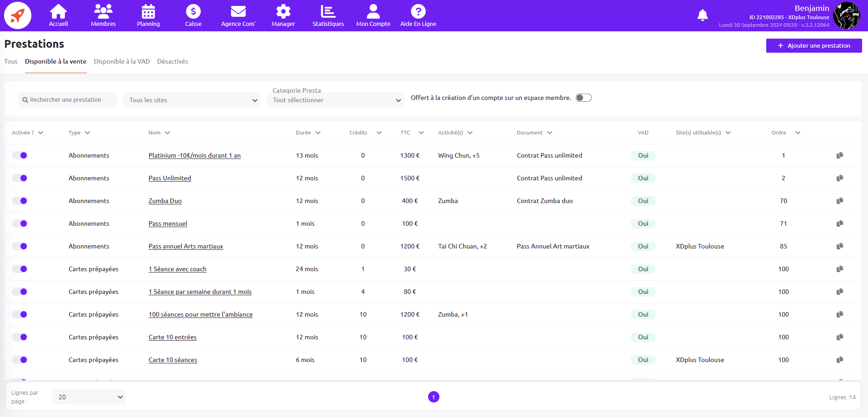Select the Disponible à la VAD tab
Screen dimensions: 868x417
[122, 61]
